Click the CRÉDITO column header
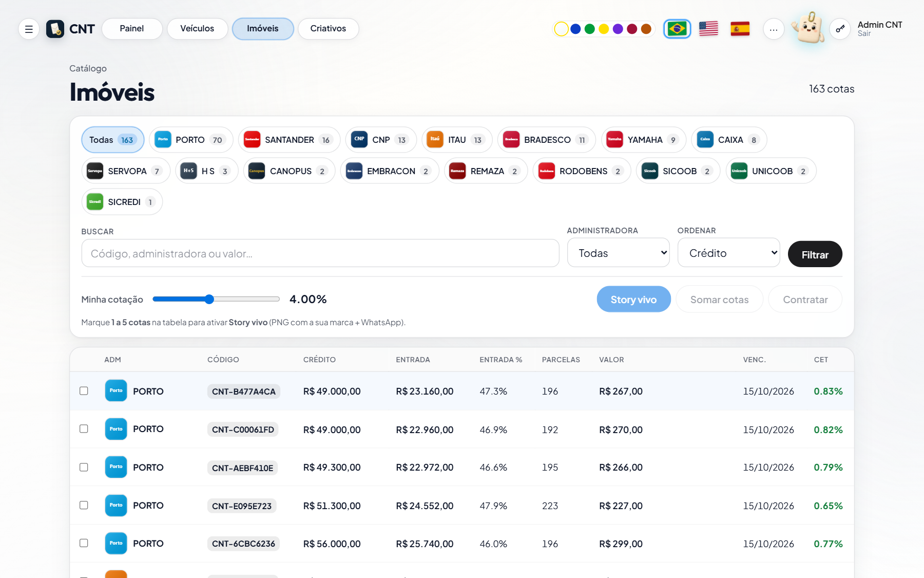Screen dimensions: 924x578 pyautogui.click(x=319, y=360)
